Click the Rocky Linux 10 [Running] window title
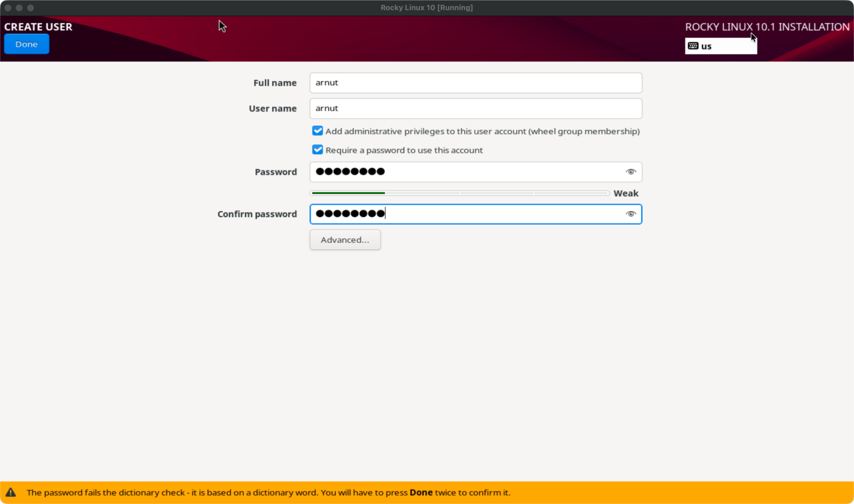The image size is (854, 504). pos(426,8)
